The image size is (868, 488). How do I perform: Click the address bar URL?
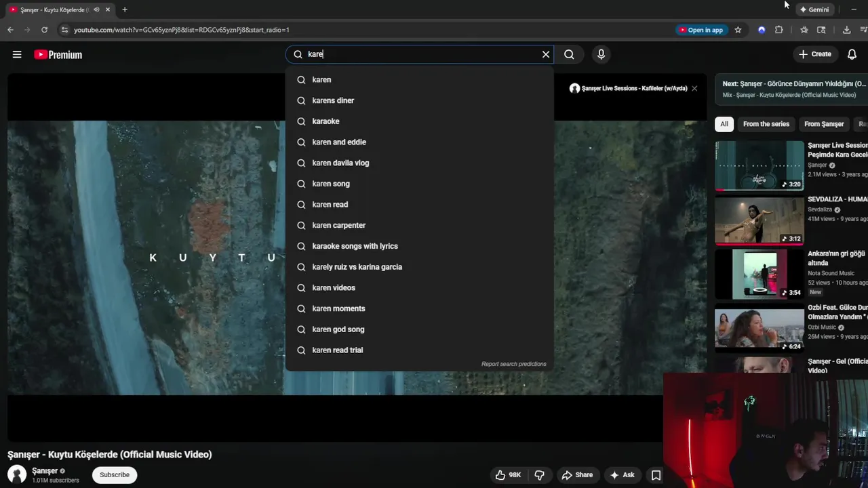(182, 30)
